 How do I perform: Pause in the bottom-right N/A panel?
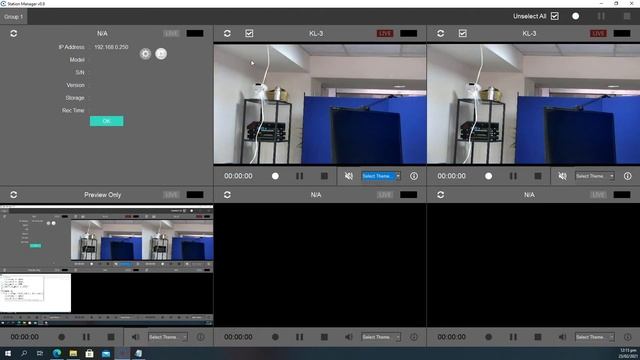(513, 337)
